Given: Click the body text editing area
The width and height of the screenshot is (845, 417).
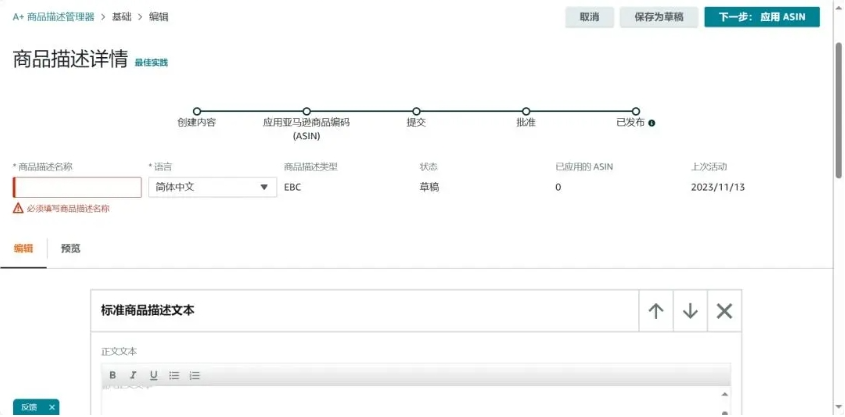Looking at the screenshot, I should click(410, 400).
